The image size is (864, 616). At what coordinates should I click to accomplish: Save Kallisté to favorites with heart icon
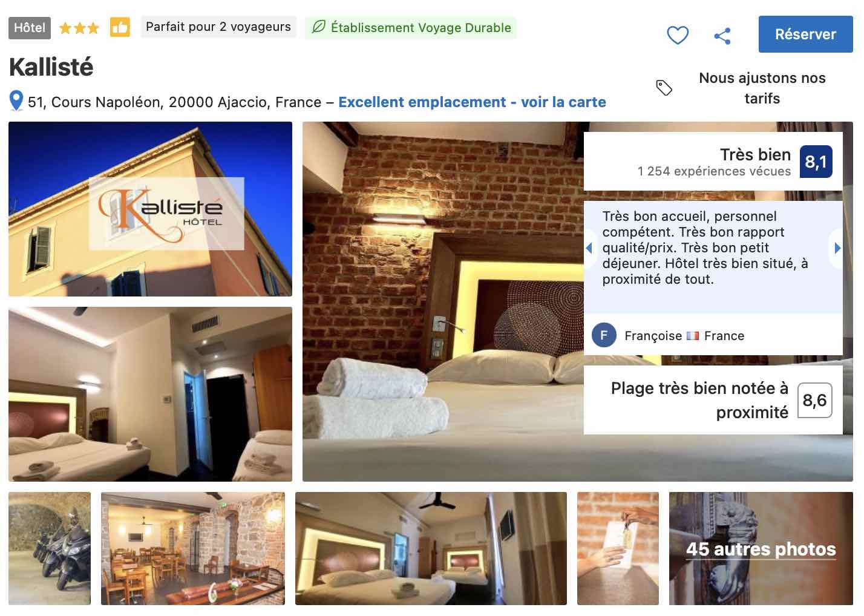tap(678, 35)
